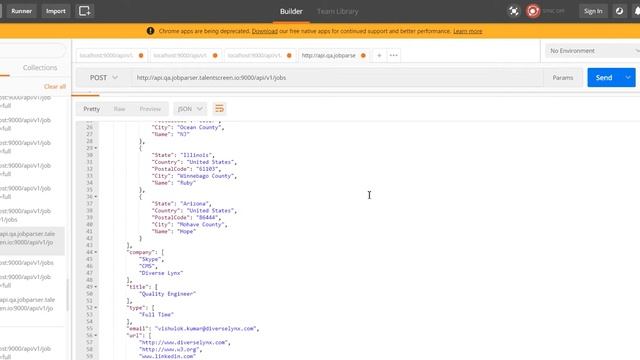Open the notifications bell icon

(x=637, y=11)
